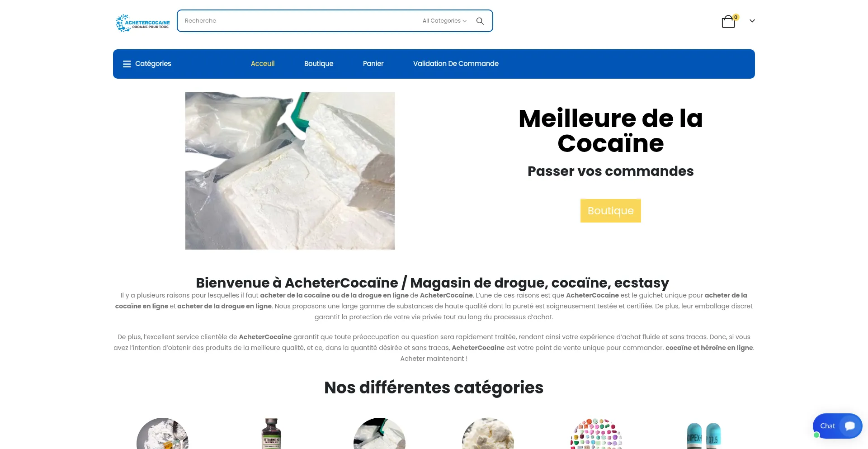Select the pills category circle thumbnail
This screenshot has height=449, width=868.
point(596,434)
